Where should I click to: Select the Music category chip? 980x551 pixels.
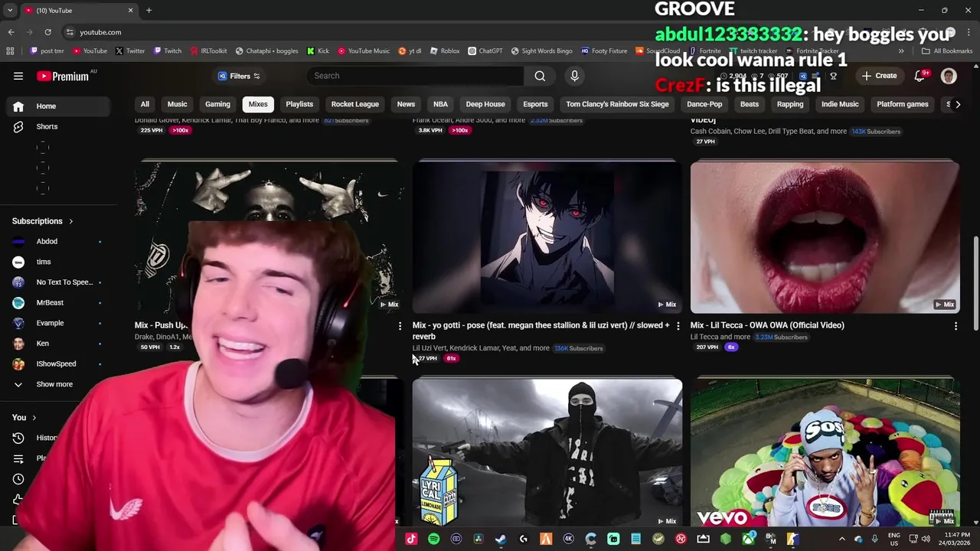177,104
